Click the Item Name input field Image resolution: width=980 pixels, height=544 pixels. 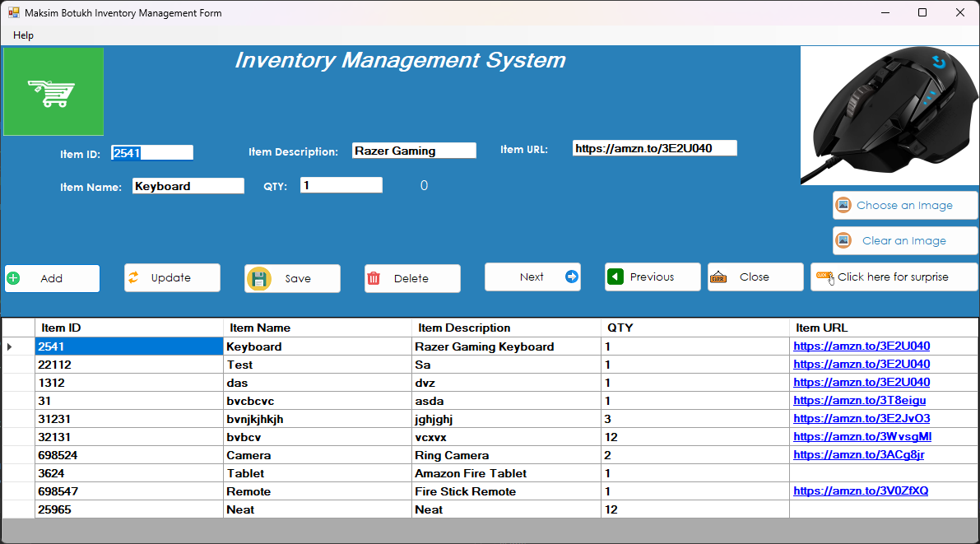[x=188, y=186]
